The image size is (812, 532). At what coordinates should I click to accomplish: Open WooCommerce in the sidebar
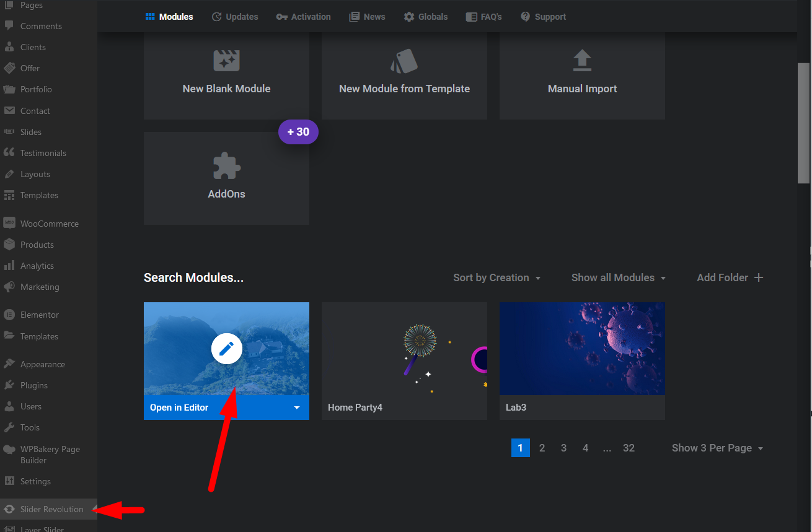pyautogui.click(x=48, y=224)
